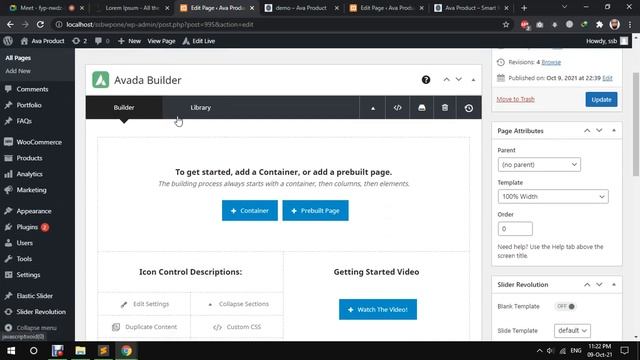Click Move to Trash link
Image resolution: width=640 pixels, height=360 pixels.
515,99
